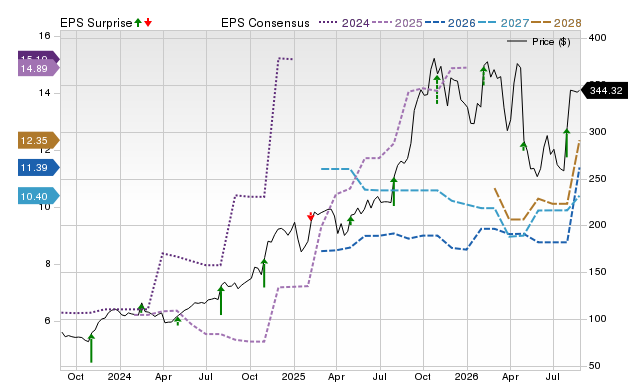This screenshot has height=382, width=640.
Task: Select green surprise arrow just after Jul 2026
Action: 567,143
